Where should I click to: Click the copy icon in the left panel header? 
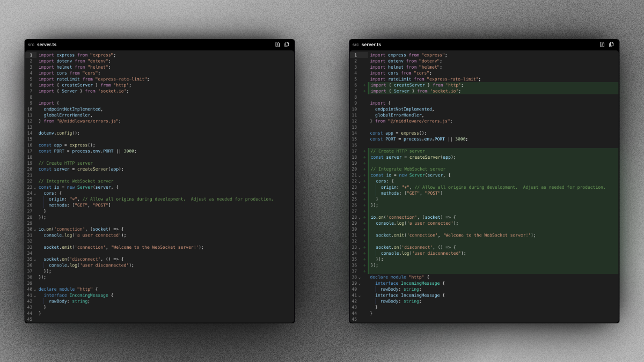tap(287, 45)
